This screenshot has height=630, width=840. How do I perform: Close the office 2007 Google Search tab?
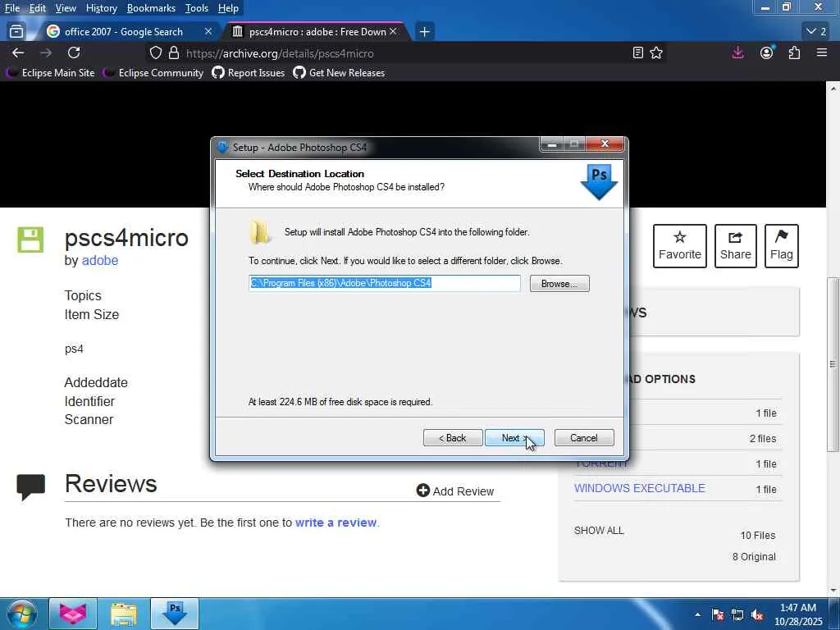pos(208,32)
